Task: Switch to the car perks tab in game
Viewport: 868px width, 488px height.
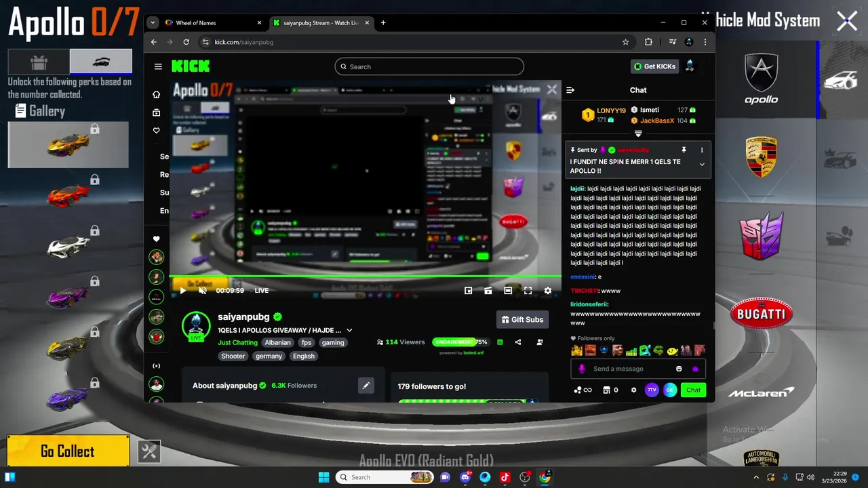Action: click(x=101, y=62)
